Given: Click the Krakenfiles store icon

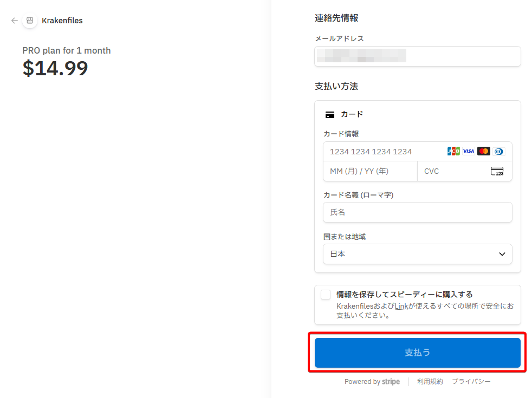Looking at the screenshot, I should coord(30,21).
